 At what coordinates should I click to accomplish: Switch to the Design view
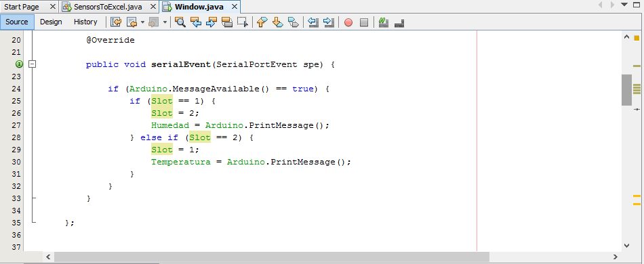point(51,22)
